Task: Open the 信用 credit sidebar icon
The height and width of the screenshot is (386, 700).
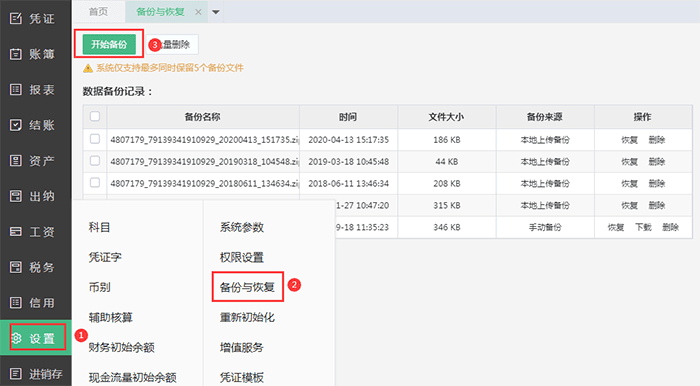Action: click(16, 303)
